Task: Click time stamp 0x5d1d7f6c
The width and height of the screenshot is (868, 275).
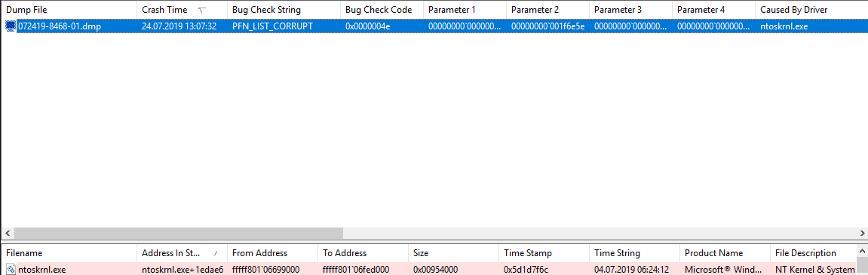Action: tap(526, 270)
